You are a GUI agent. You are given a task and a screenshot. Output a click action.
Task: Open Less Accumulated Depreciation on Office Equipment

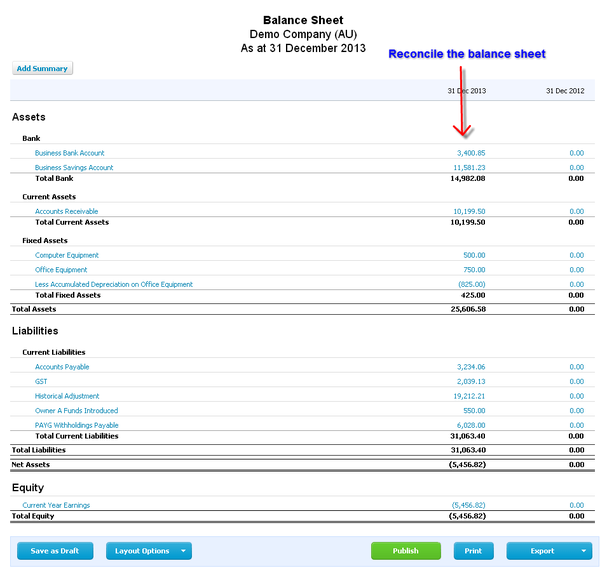(114, 285)
